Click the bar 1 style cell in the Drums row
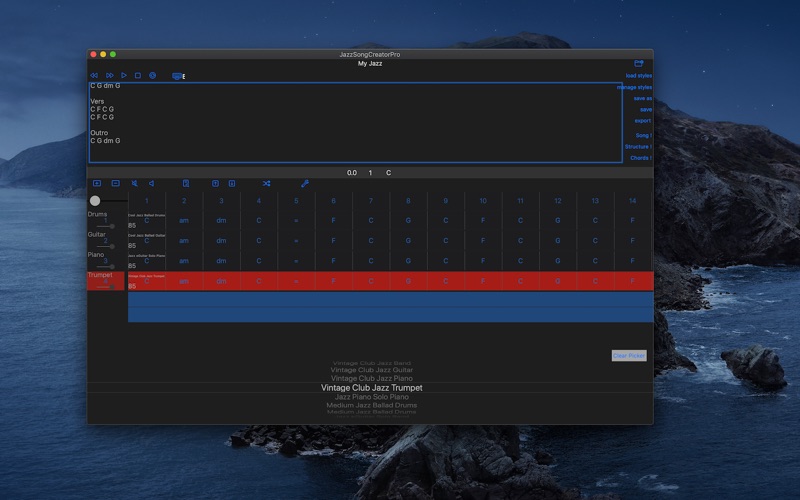 [x=146, y=220]
